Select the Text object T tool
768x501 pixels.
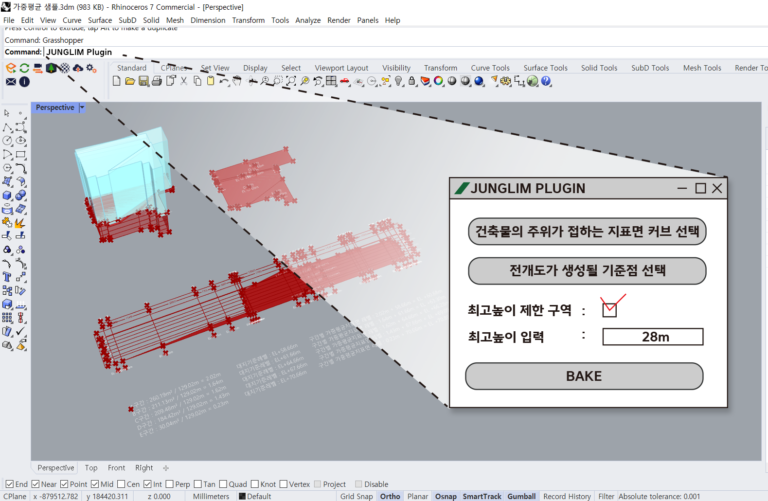7,277
